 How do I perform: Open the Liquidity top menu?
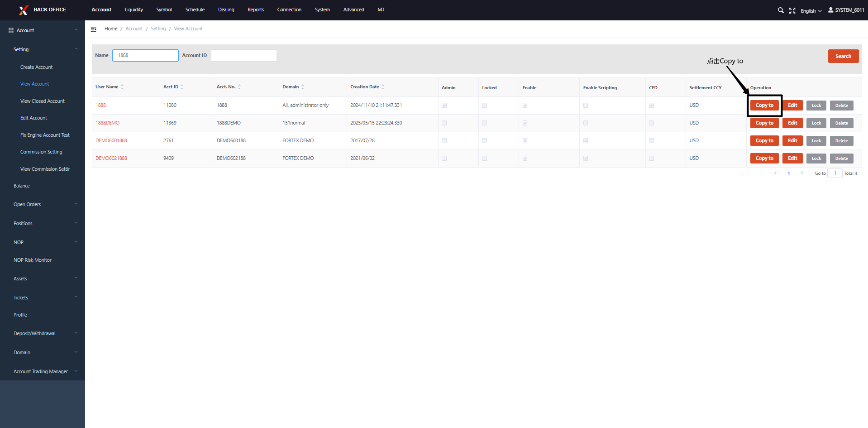pyautogui.click(x=134, y=10)
